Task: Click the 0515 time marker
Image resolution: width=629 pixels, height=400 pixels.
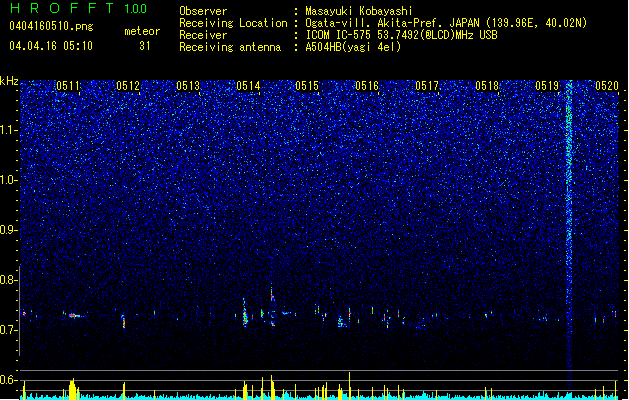Action: point(307,86)
